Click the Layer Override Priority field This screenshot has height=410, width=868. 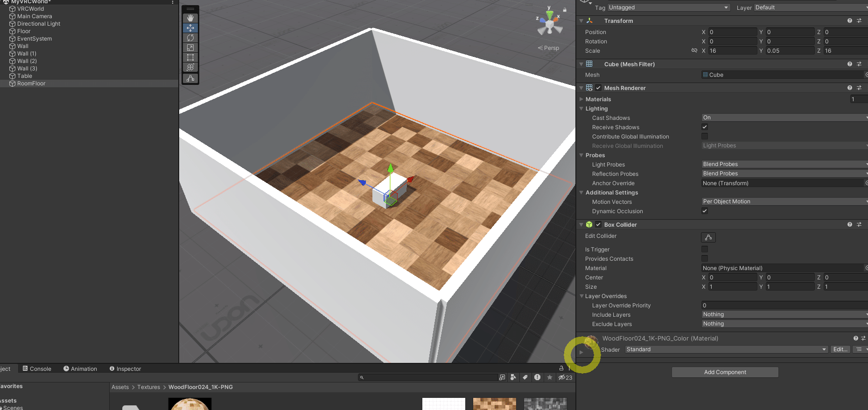pos(784,306)
